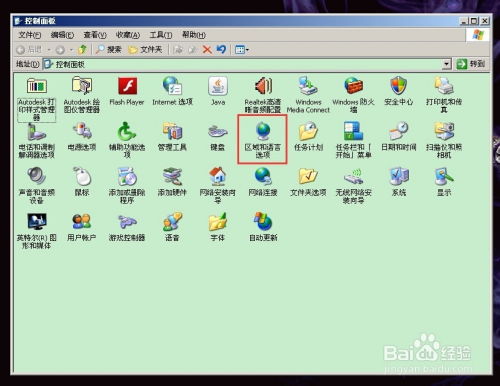This screenshot has height=386, width=500.
Task: Expand the address bar dropdown arrow
Action: pos(447,64)
